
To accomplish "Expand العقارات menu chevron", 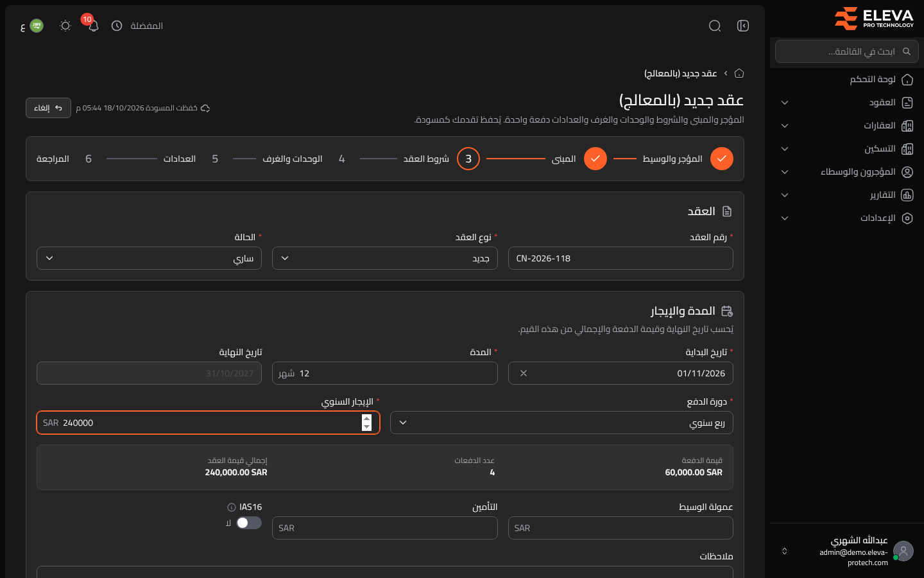I will [x=785, y=126].
